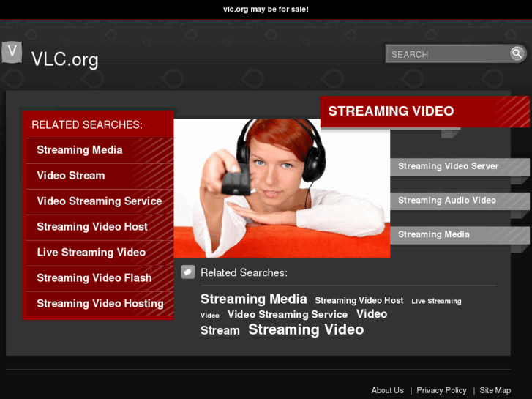
Task: Open the large Streaming Video tag-cloud link
Action: click(306, 329)
